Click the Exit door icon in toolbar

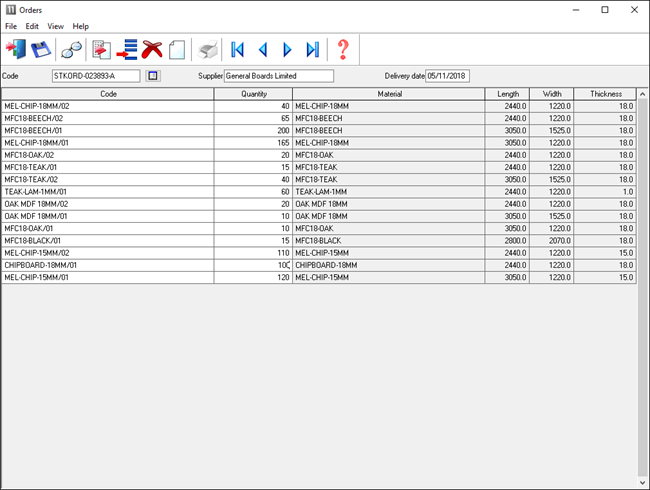click(x=17, y=49)
